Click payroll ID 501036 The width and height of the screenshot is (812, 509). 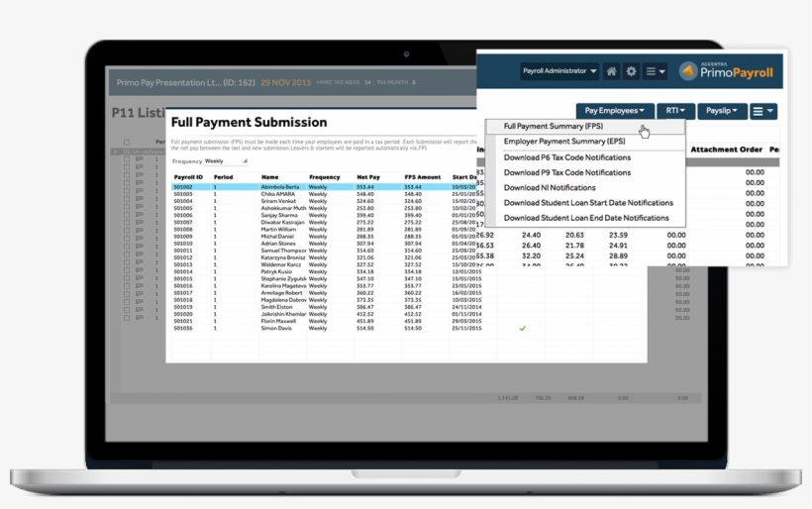pos(183,329)
